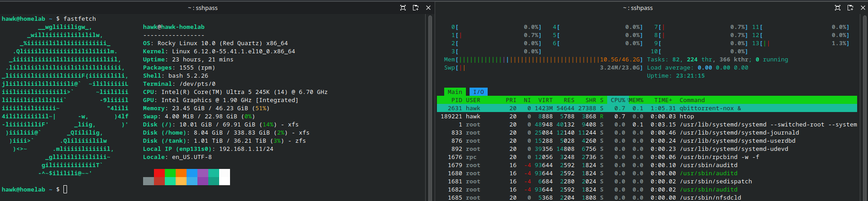Viewport: 868px width, 201px height.
Task: Sort processes by the PID column header
Action: point(457,100)
